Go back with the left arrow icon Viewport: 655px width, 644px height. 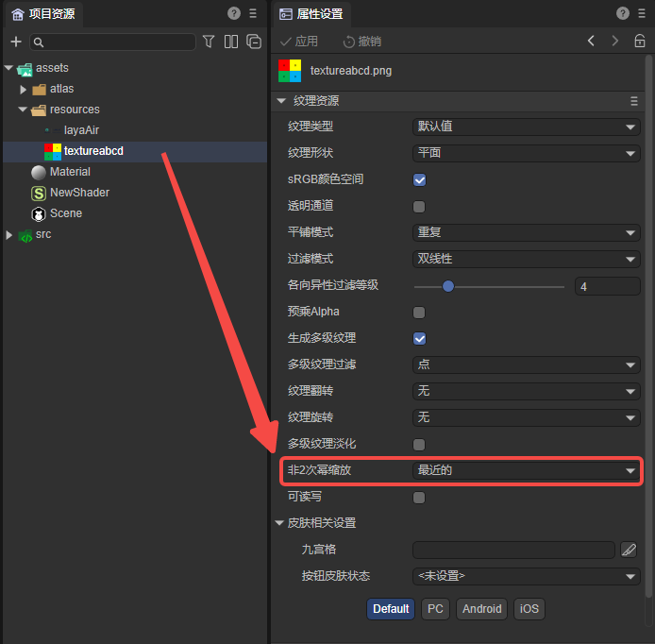[x=591, y=42]
